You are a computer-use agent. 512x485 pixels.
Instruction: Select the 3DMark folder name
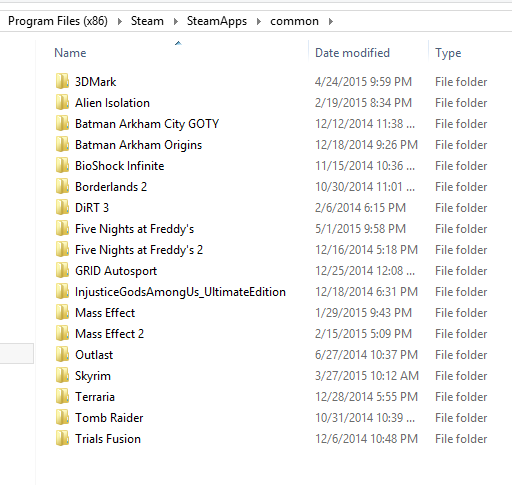point(95,82)
